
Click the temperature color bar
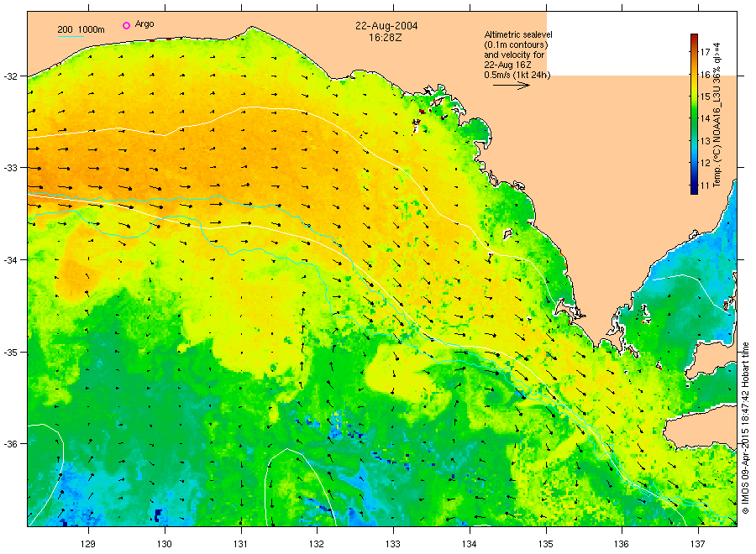(694, 114)
